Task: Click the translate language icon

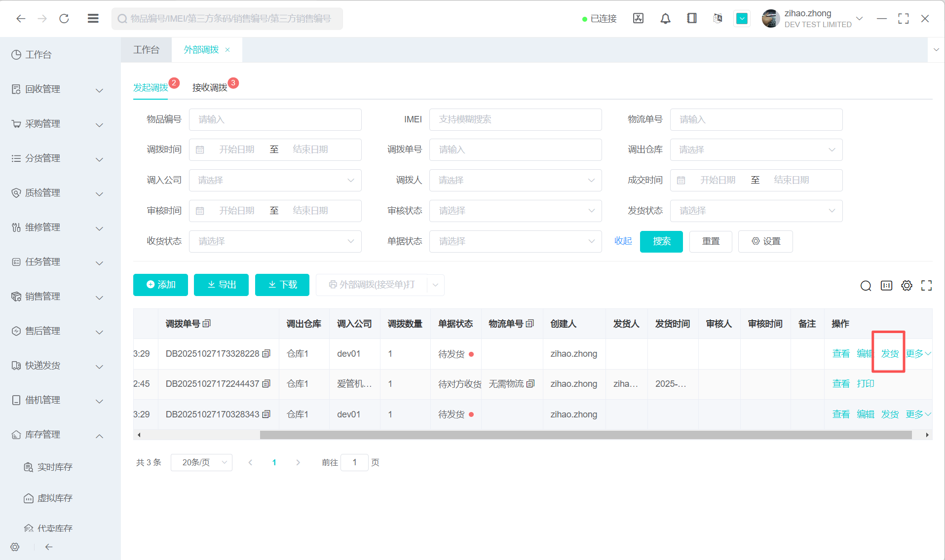Action: (x=718, y=19)
